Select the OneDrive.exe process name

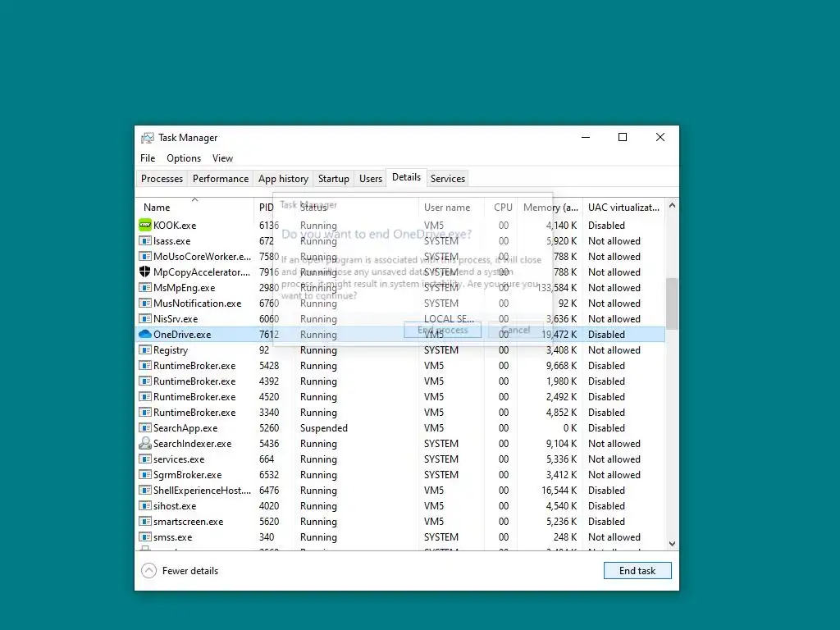[182, 335]
